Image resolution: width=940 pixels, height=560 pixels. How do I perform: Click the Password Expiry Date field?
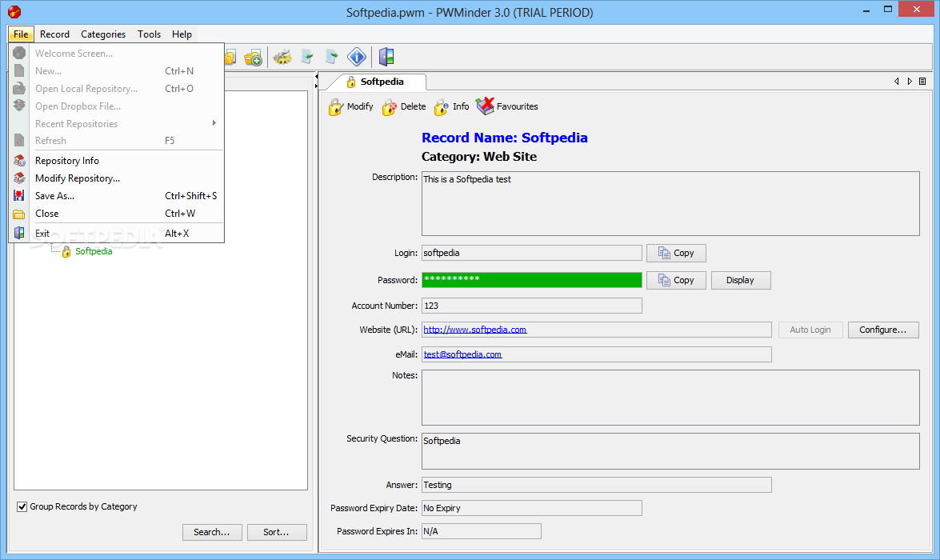532,509
